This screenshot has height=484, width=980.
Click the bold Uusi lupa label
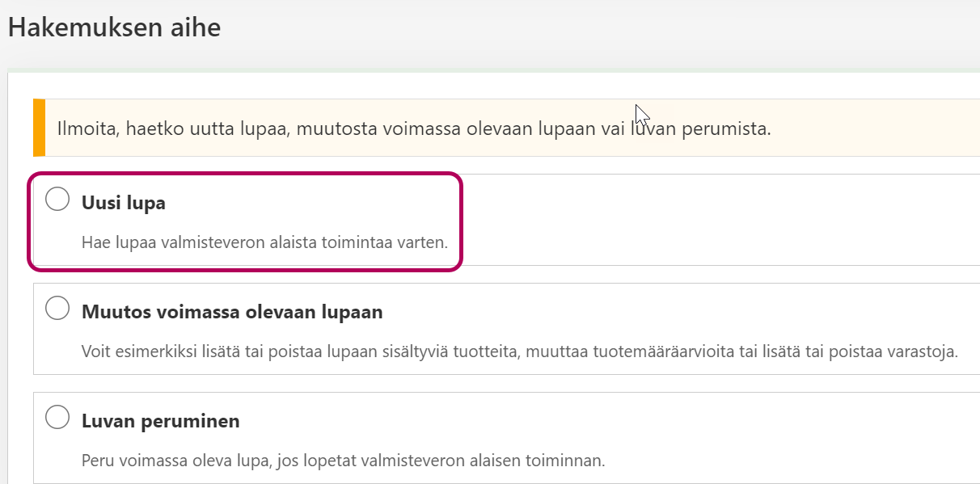coord(123,204)
